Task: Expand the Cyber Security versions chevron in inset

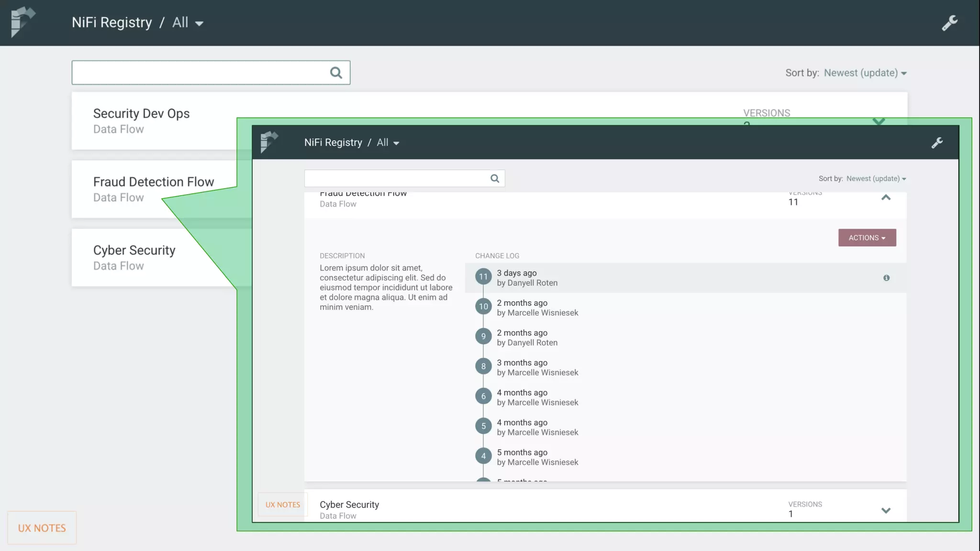Action: [886, 510]
